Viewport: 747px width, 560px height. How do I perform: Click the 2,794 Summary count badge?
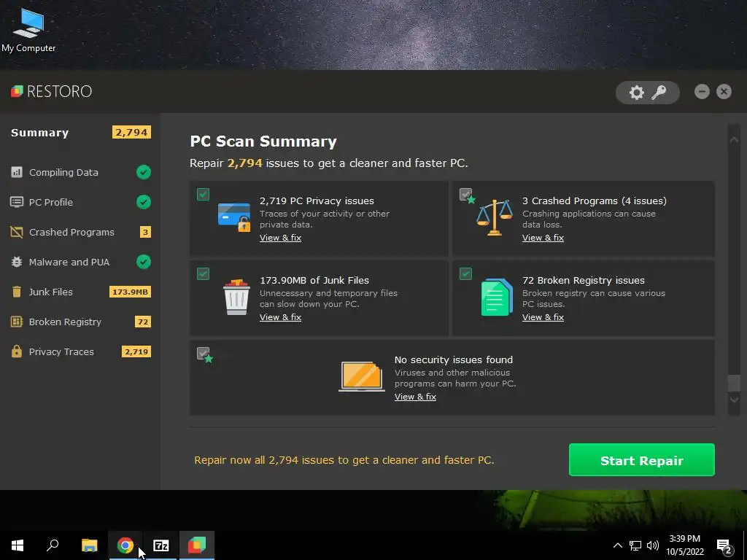[131, 132]
